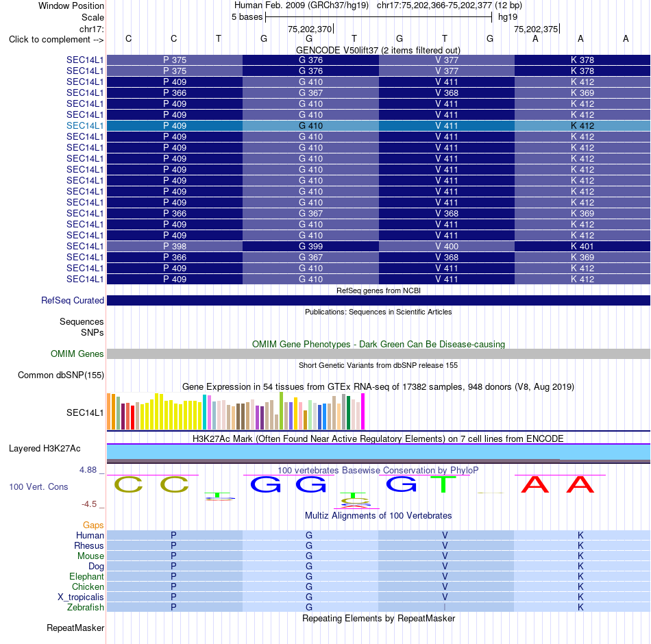Click '100 vertebrates Basewise Conservation by PhyloP' title
The width and height of the screenshot is (651, 644).
coord(378,471)
